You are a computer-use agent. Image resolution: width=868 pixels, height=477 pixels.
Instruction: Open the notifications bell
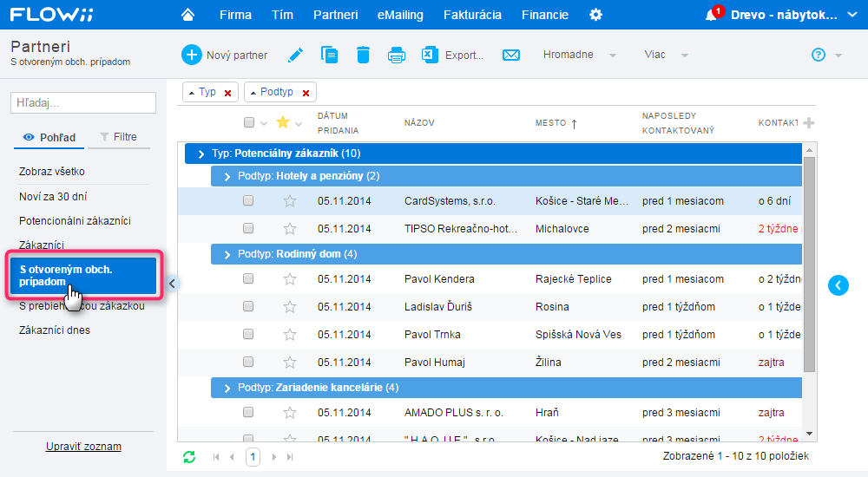[x=712, y=15]
